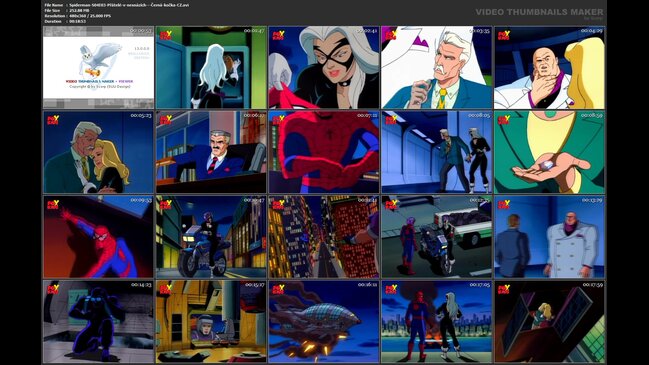The height and width of the screenshot is (365, 649).
Task: Click the VIDEO THUMBNAILS MAKER watermark
Action: tap(539, 12)
